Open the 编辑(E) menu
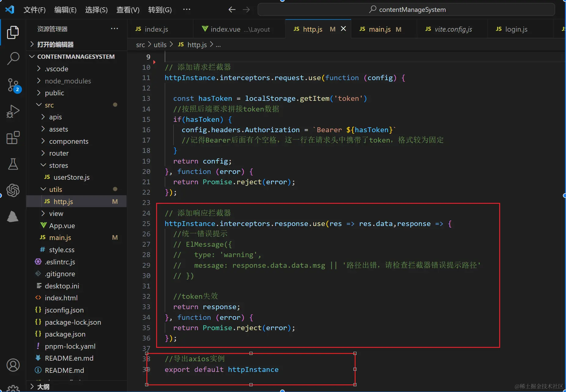Image resolution: width=566 pixels, height=392 pixels. click(65, 10)
